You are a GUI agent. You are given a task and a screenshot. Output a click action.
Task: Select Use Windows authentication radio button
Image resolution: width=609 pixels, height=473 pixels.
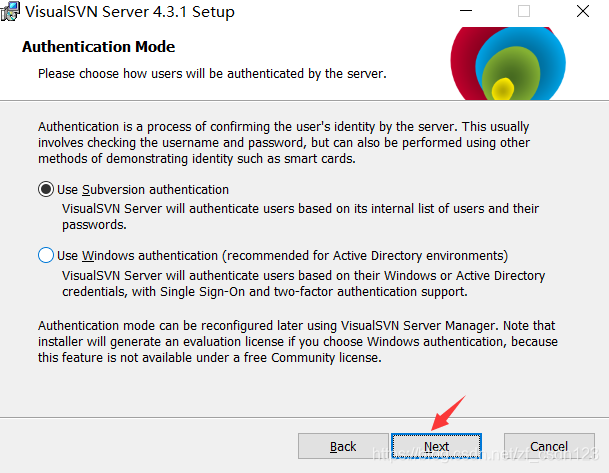pyautogui.click(x=46, y=256)
